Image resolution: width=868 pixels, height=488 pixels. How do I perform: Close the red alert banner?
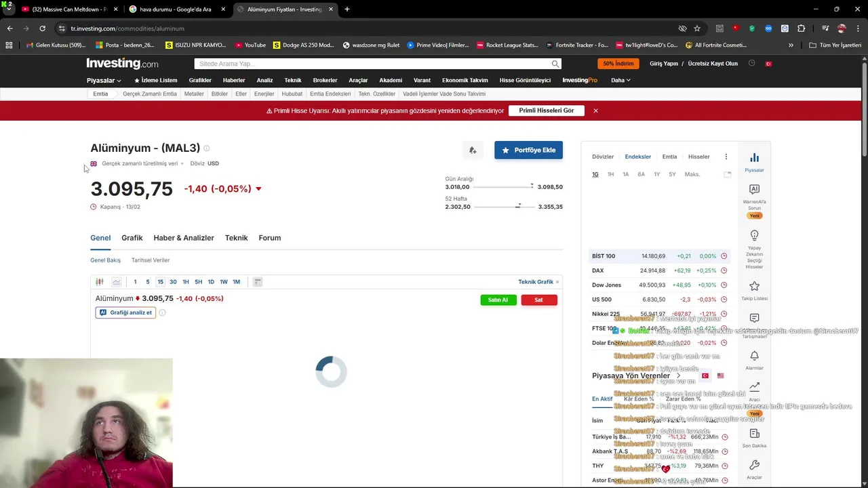(595, 110)
